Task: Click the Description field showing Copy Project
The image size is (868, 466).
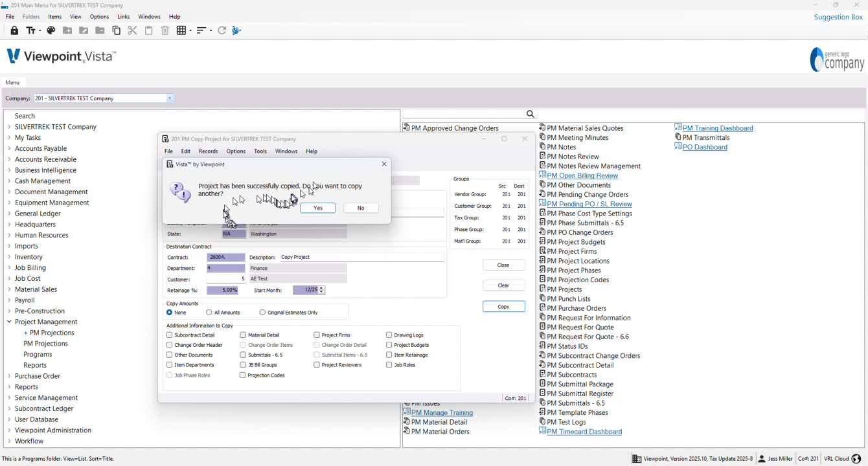Action: (x=361, y=257)
